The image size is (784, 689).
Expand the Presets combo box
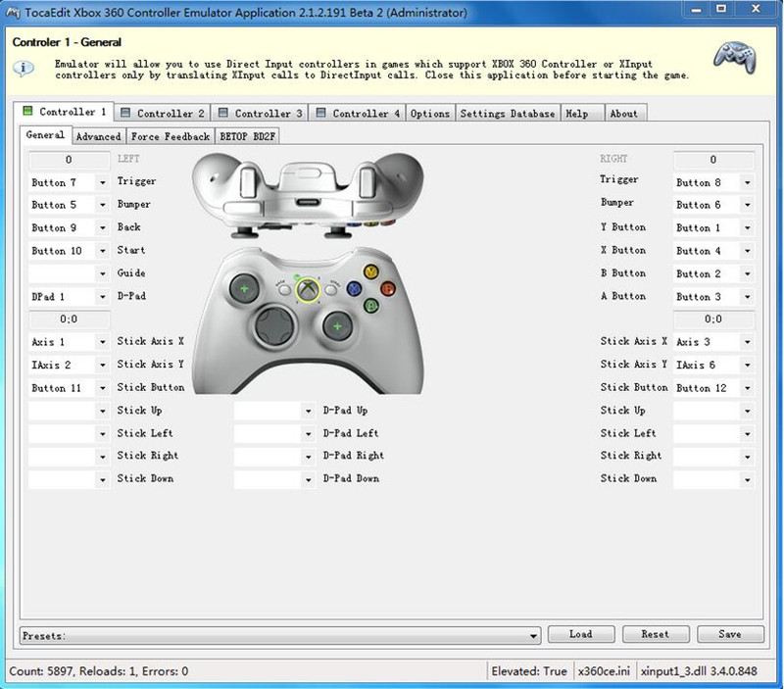[533, 635]
